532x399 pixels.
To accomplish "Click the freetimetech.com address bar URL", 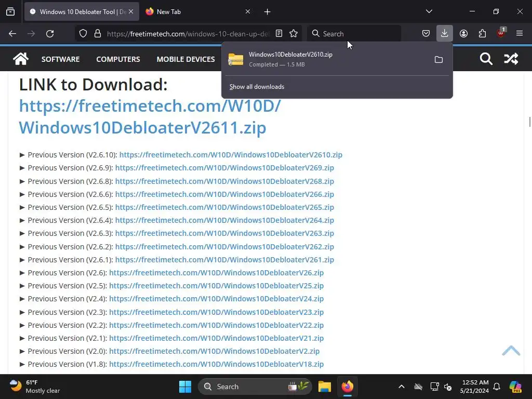I will (x=188, y=34).
